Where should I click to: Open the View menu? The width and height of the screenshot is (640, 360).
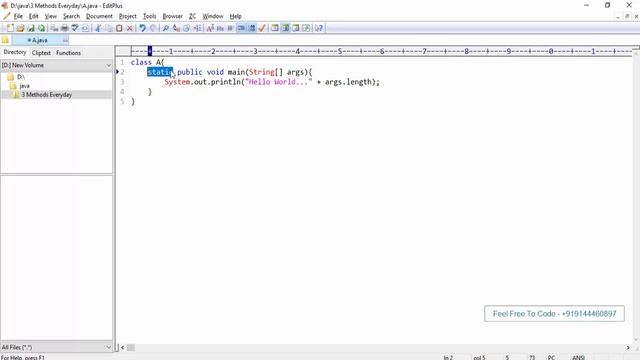pos(51,16)
